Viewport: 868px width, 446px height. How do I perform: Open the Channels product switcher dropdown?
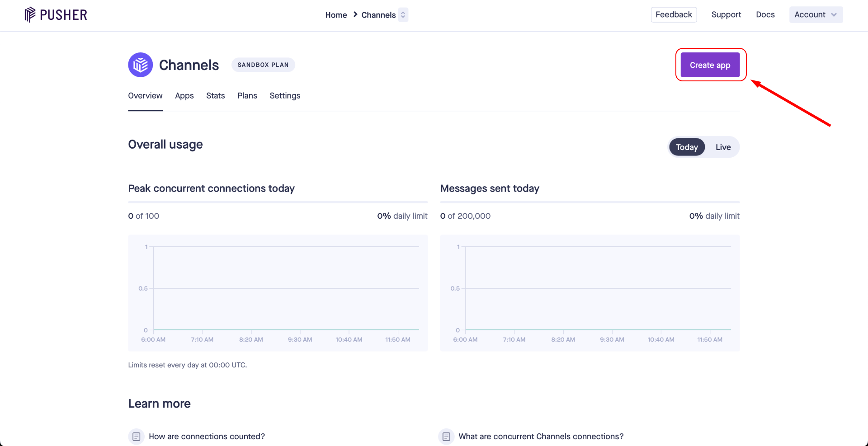[x=403, y=15]
